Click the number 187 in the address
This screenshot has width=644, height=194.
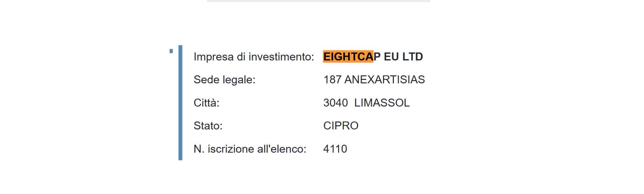(x=332, y=80)
